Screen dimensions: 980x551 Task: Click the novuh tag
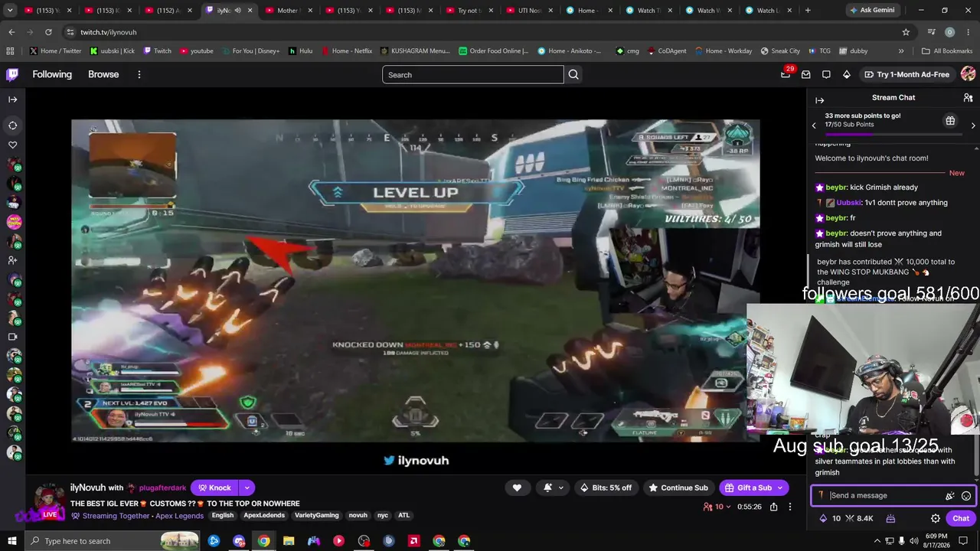coord(358,515)
